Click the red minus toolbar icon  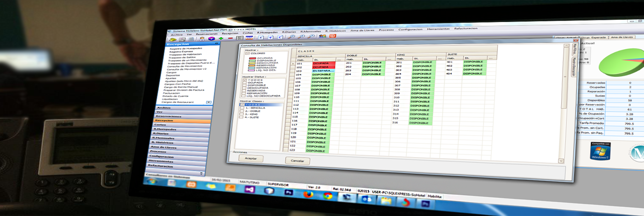click(230, 38)
